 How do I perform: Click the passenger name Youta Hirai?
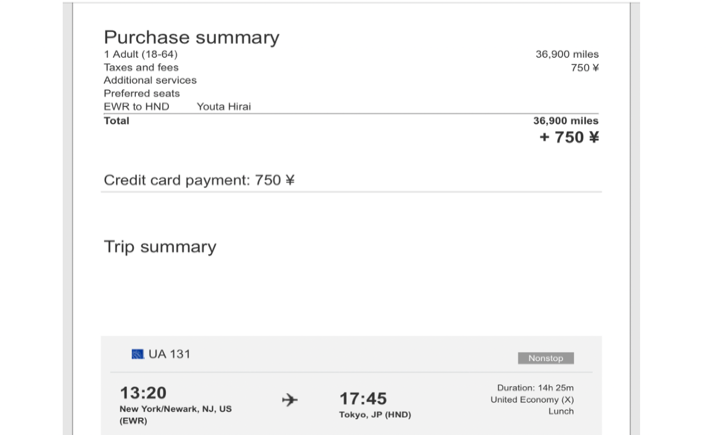coord(224,106)
